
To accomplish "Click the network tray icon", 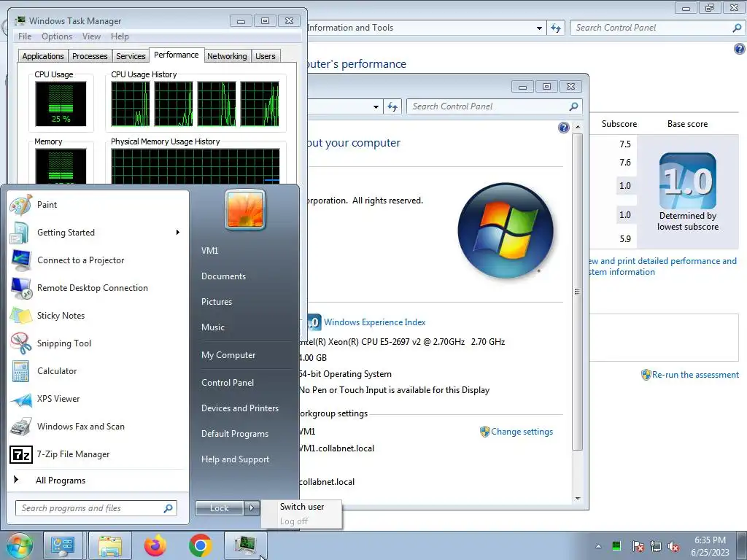I will (656, 546).
